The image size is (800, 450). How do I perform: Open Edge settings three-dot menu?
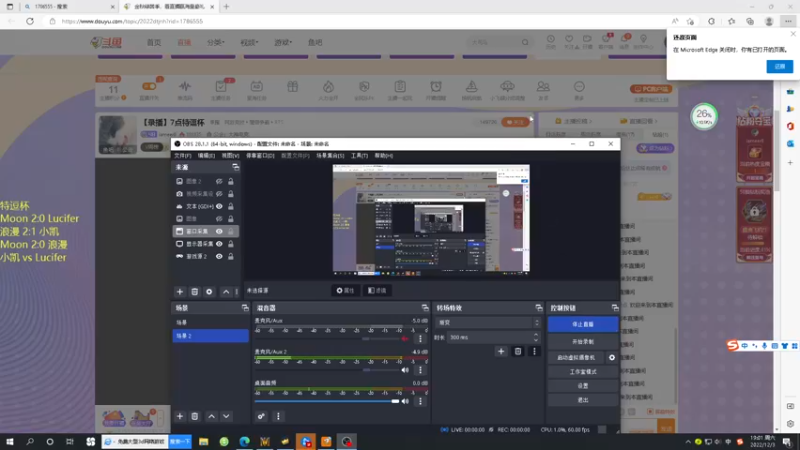788,21
